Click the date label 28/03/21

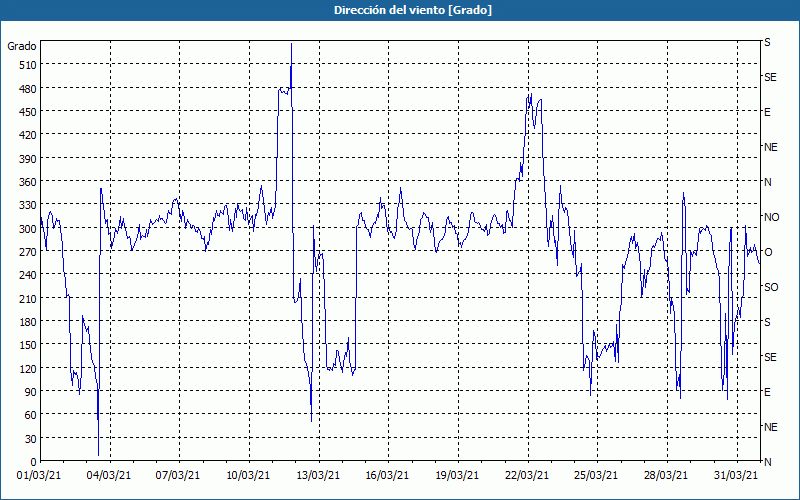(666, 476)
